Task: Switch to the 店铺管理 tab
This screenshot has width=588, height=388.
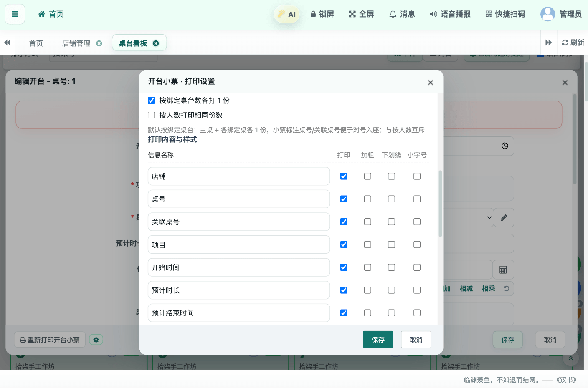Action: [76, 43]
